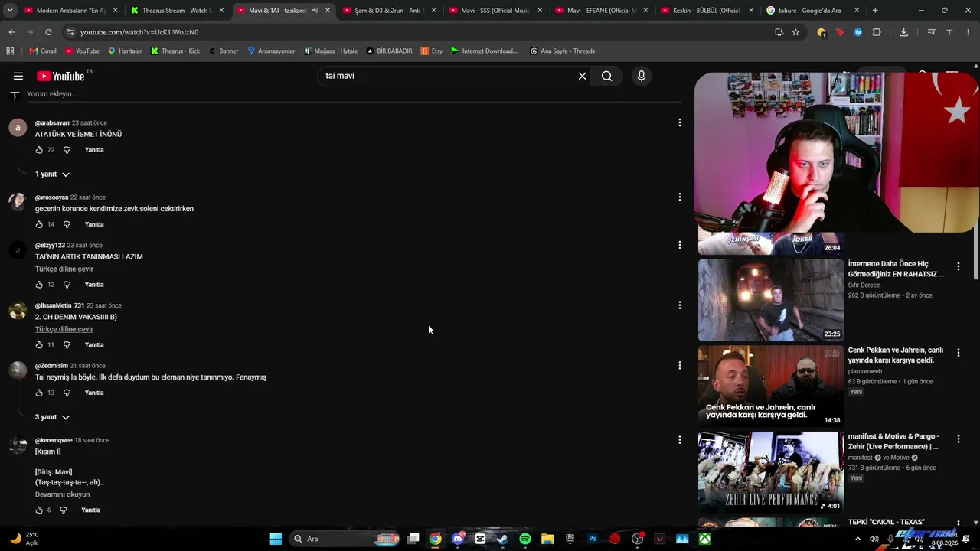The height and width of the screenshot is (551, 980).
Task: Open options menu for @wosooyaa comment
Action: click(x=679, y=197)
